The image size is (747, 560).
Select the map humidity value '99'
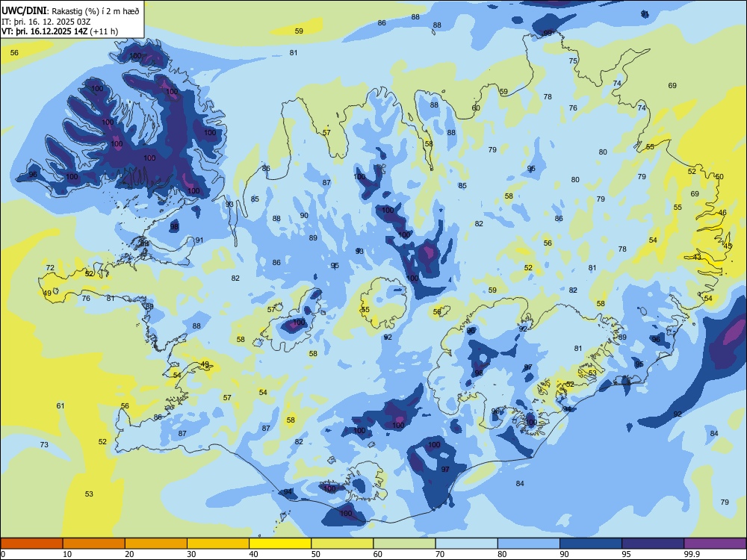tap(548, 34)
